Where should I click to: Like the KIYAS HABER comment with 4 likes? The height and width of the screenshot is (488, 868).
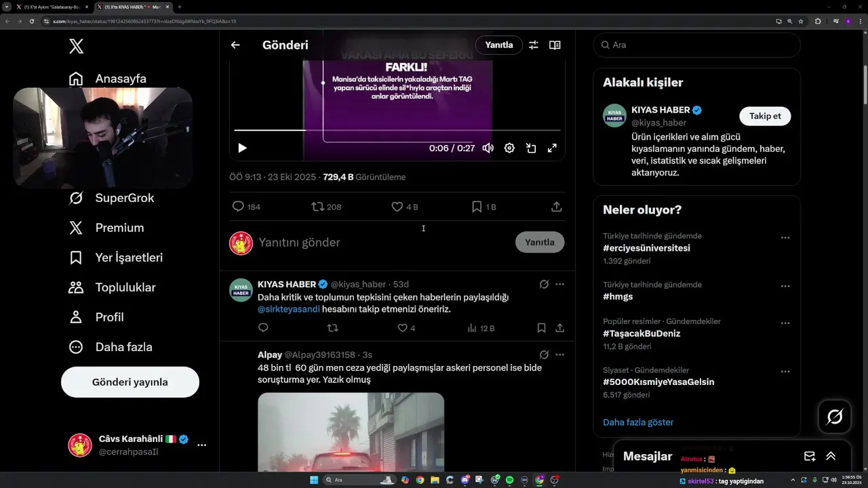coord(406,328)
